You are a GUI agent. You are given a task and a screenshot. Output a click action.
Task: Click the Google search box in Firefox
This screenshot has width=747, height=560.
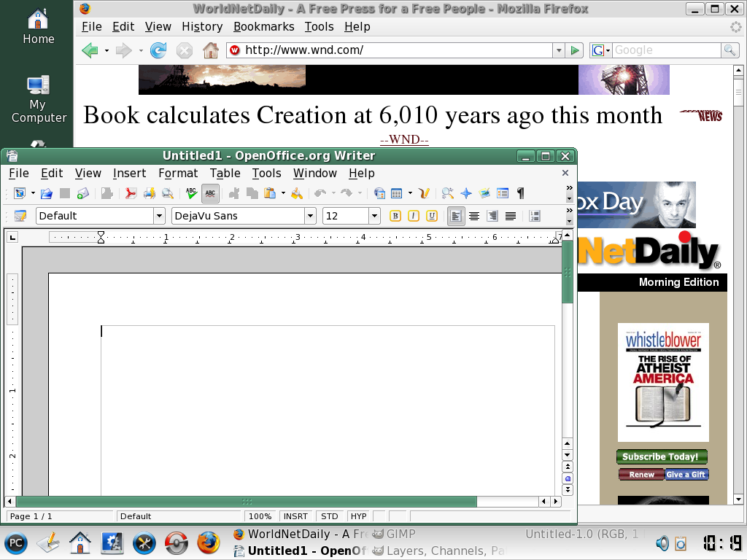667,50
